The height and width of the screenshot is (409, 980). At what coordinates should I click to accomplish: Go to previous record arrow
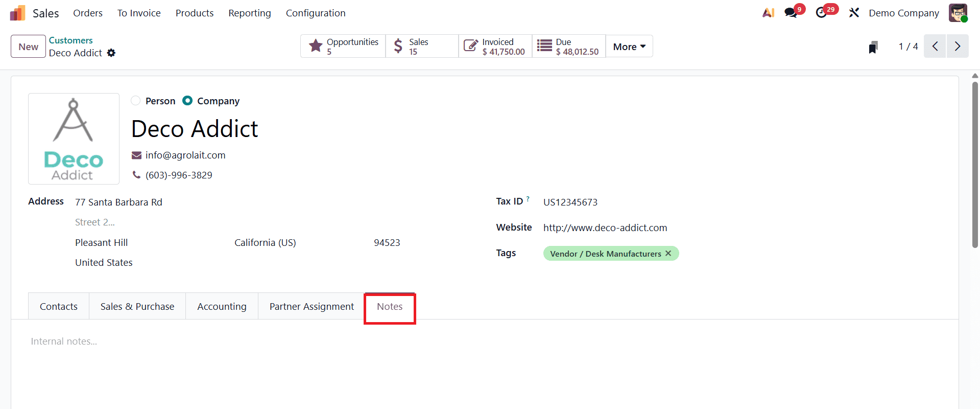[x=935, y=47]
